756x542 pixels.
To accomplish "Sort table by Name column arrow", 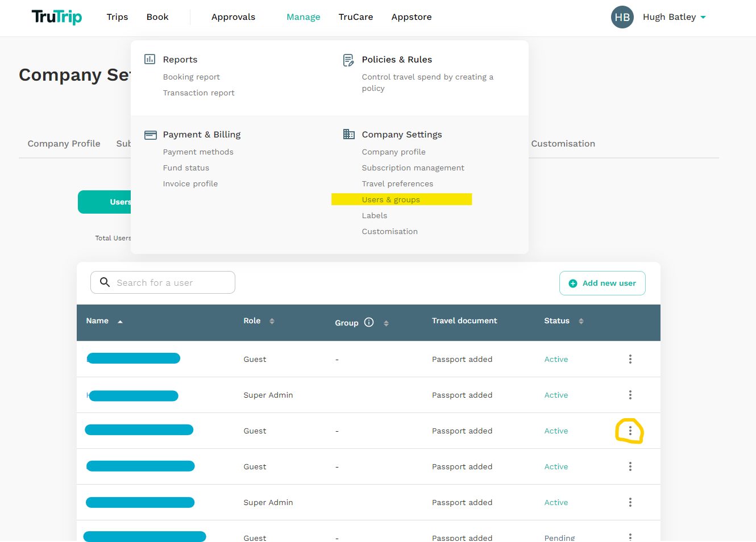I will [x=120, y=322].
